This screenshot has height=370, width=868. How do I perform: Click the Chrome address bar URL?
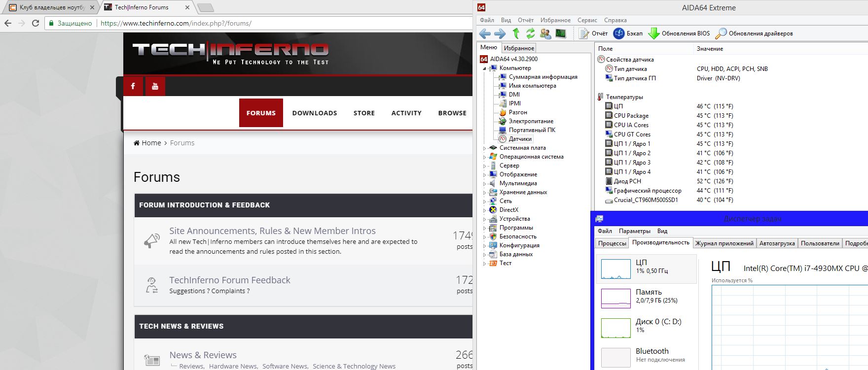click(176, 23)
